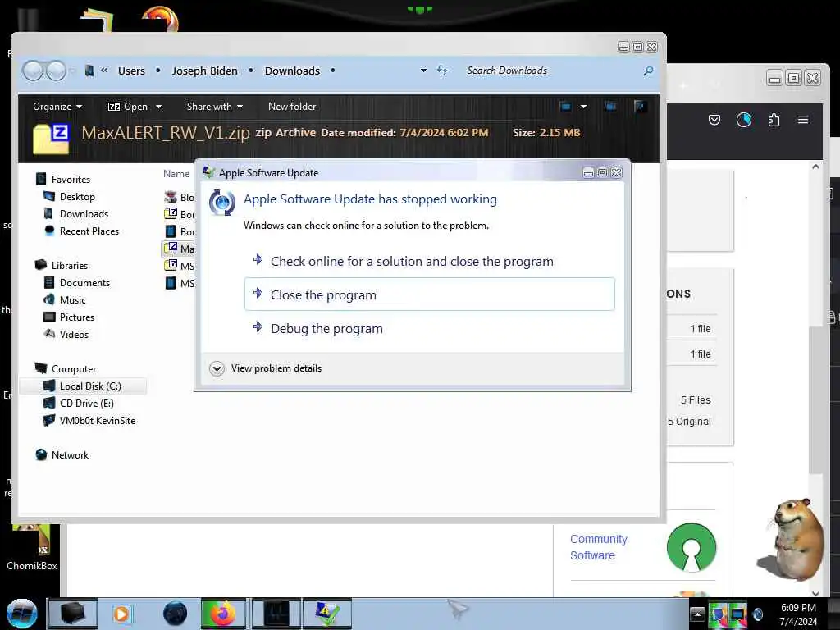Choose Close the program option
The image size is (840, 630).
(x=430, y=294)
